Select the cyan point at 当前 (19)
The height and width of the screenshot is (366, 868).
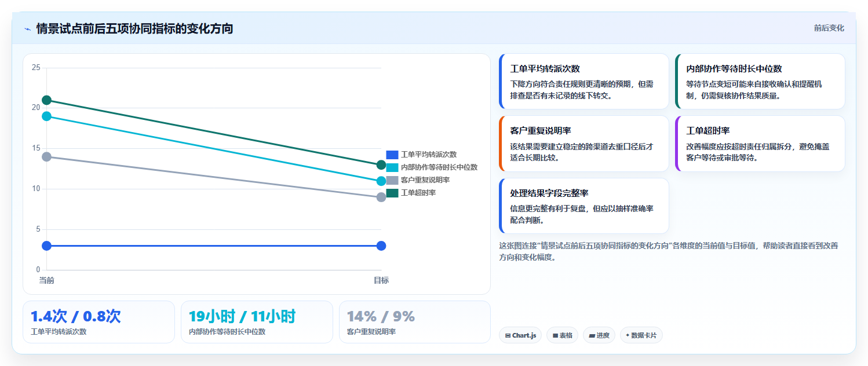[47, 116]
